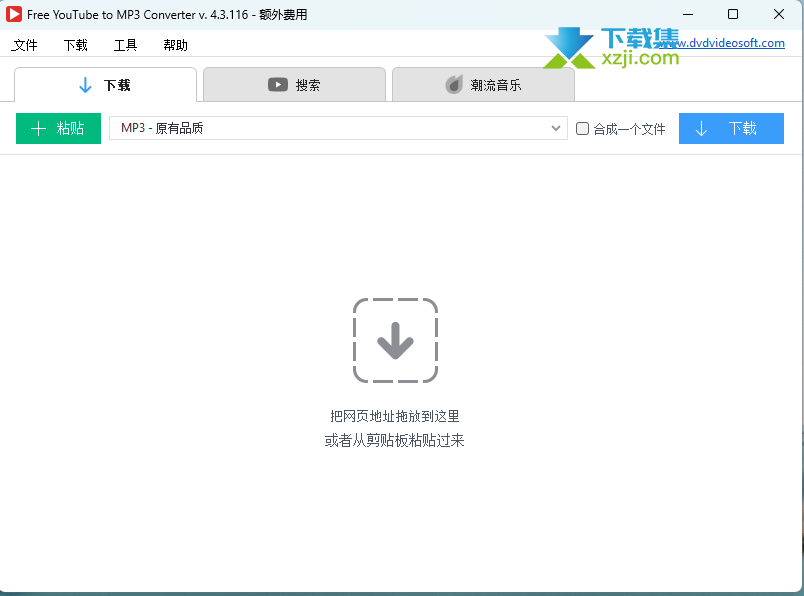
Task: Open the 帮助 menu
Action: [175, 45]
